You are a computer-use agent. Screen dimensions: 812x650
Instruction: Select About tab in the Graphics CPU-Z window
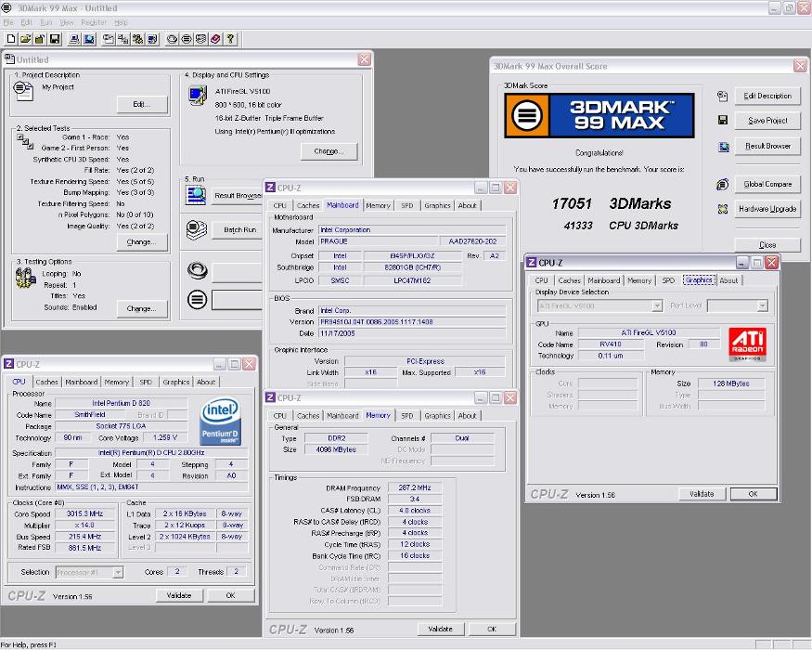728,280
